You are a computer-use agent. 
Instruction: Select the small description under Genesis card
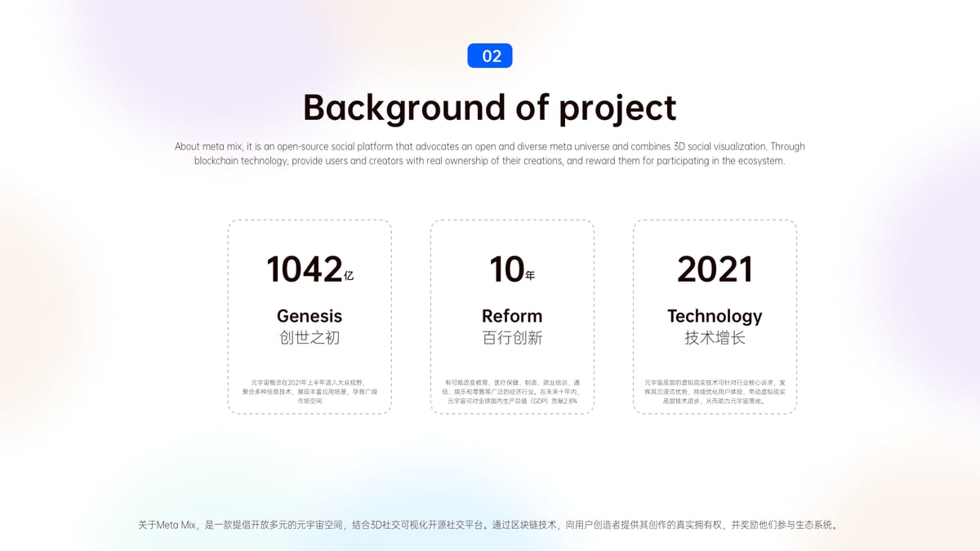coord(310,391)
